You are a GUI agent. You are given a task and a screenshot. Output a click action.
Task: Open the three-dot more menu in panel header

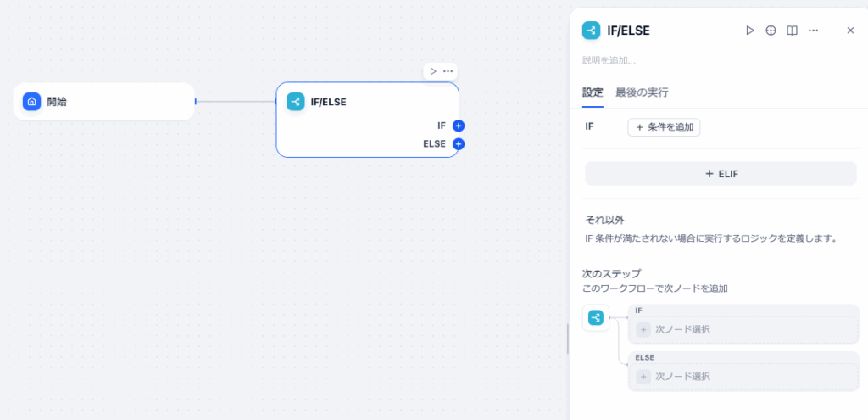pyautogui.click(x=813, y=31)
